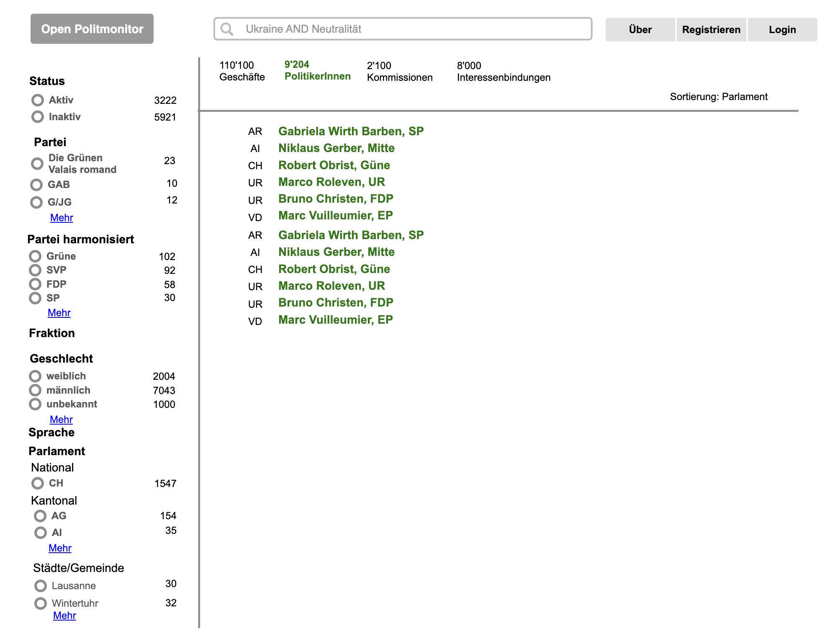Select weiblich gender filter

pyautogui.click(x=35, y=376)
